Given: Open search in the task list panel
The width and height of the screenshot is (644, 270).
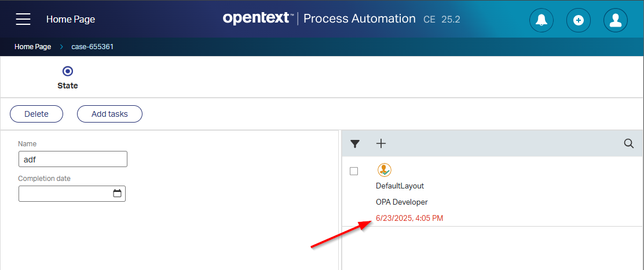Looking at the screenshot, I should [628, 144].
